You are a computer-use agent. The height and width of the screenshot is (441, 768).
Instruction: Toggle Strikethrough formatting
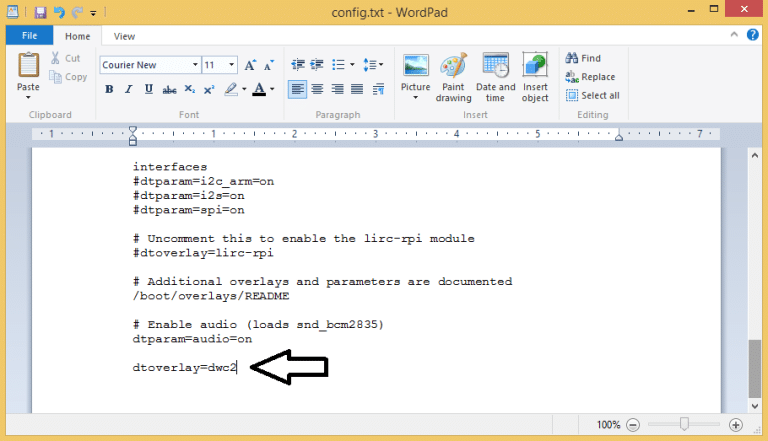coord(169,89)
